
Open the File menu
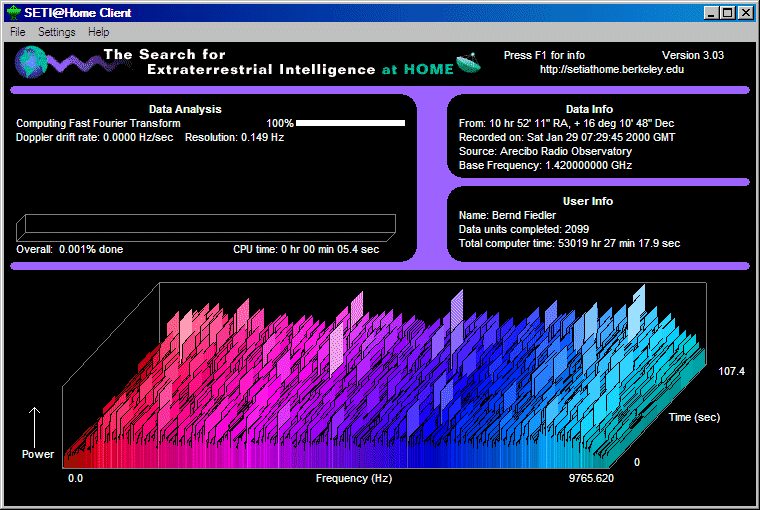17,32
